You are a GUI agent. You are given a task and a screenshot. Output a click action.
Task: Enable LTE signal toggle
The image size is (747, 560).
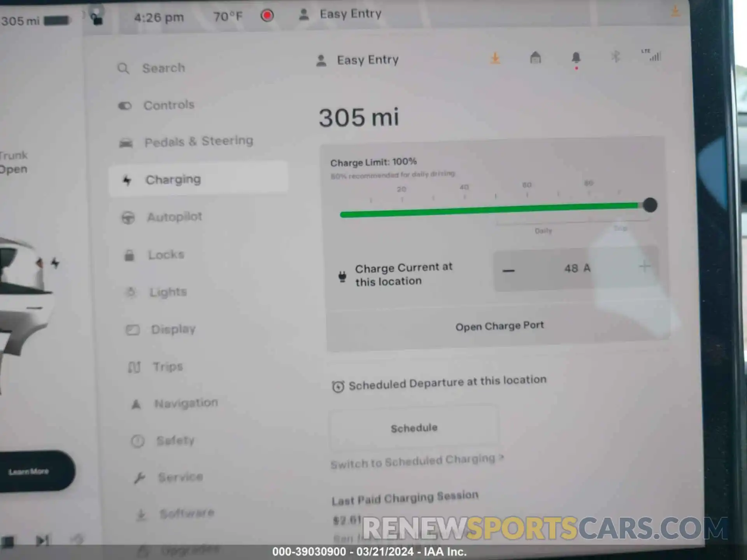650,57
